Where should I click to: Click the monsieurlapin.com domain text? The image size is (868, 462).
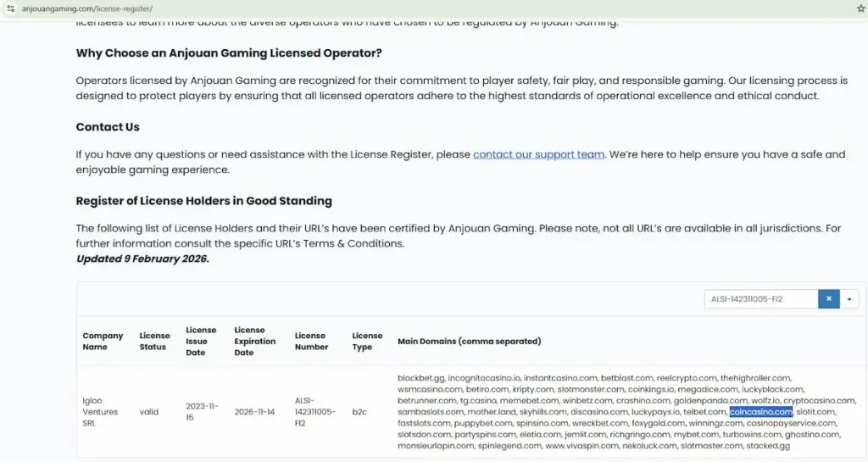[436, 445]
